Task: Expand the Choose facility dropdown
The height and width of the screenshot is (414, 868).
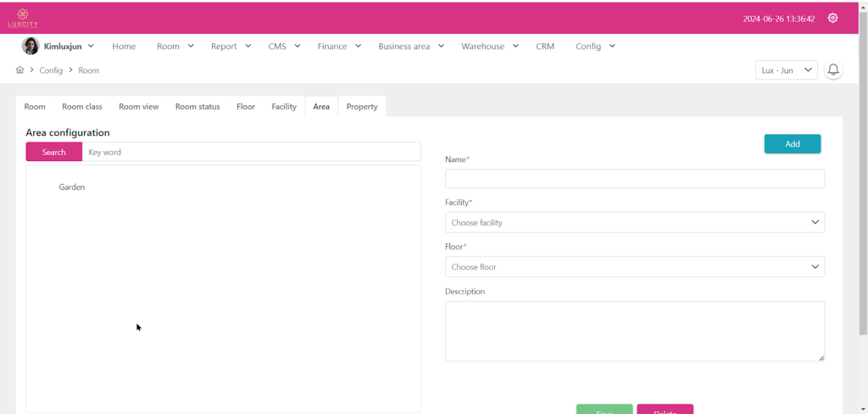Action: click(x=634, y=222)
